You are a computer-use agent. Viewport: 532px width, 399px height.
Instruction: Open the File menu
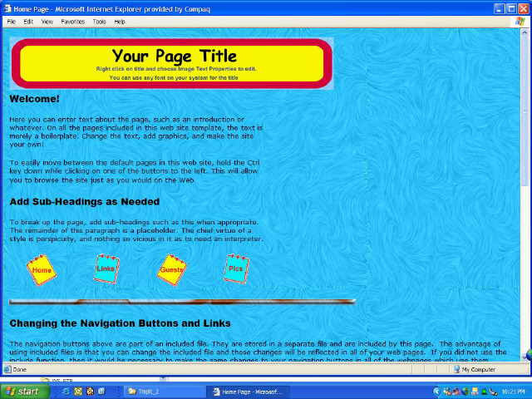(12, 22)
